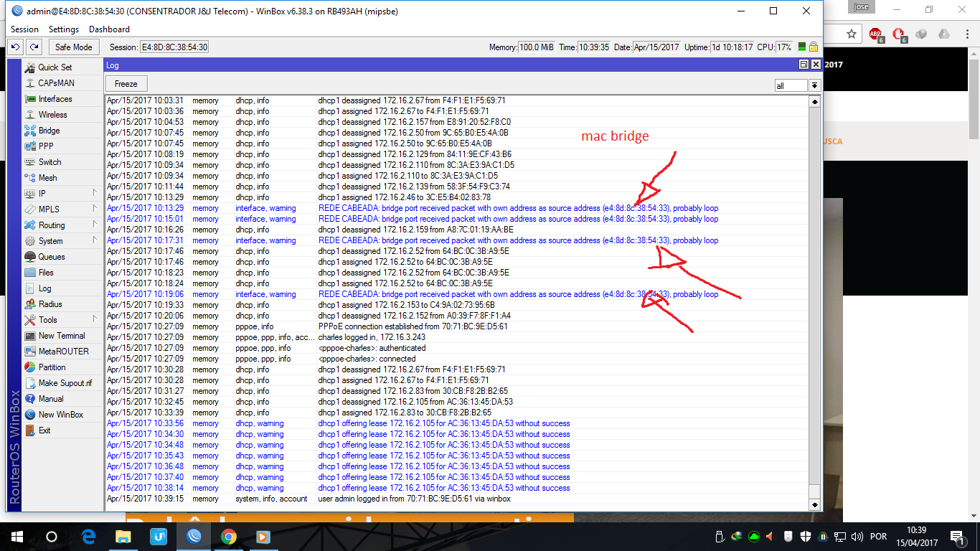Open Partition from the sidebar
Screen dimensions: 980x551
click(x=52, y=367)
